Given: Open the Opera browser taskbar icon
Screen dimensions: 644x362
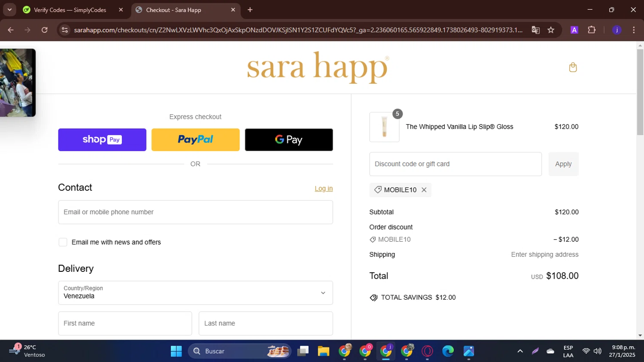Looking at the screenshot, I should (x=427, y=351).
